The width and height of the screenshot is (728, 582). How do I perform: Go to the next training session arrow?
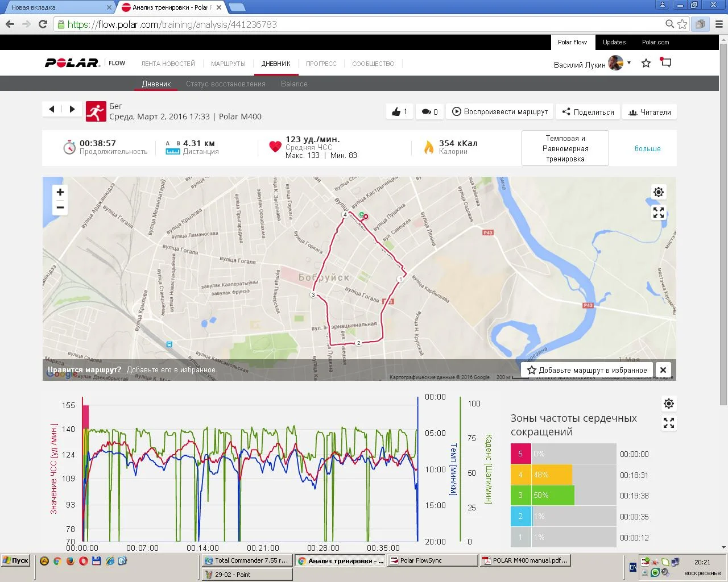[72, 109]
